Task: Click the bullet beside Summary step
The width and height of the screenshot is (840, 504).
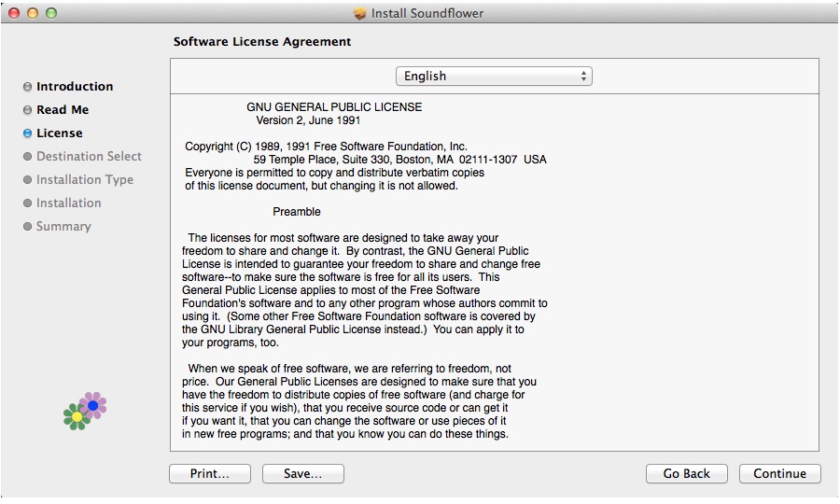Action: tap(28, 227)
